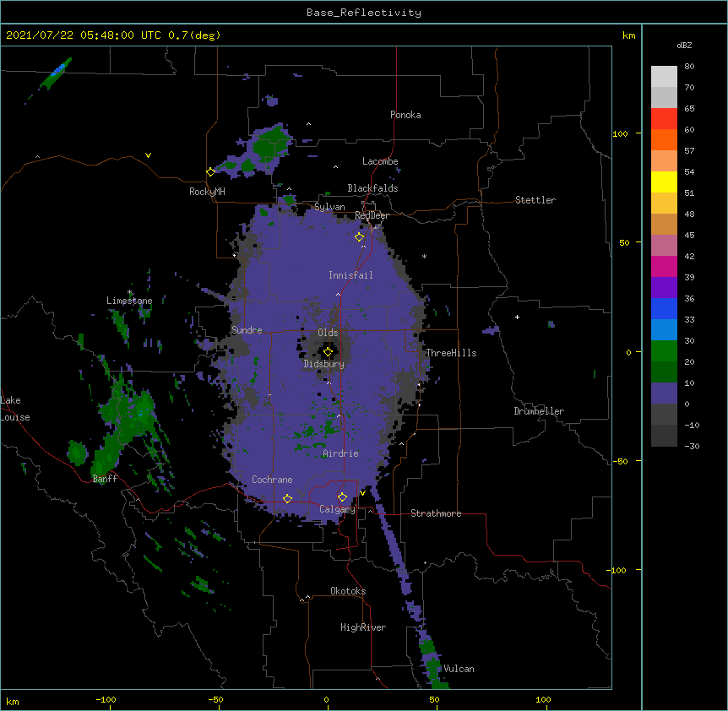728x711 pixels.
Task: Click the Blackfalds label
Action: [372, 188]
